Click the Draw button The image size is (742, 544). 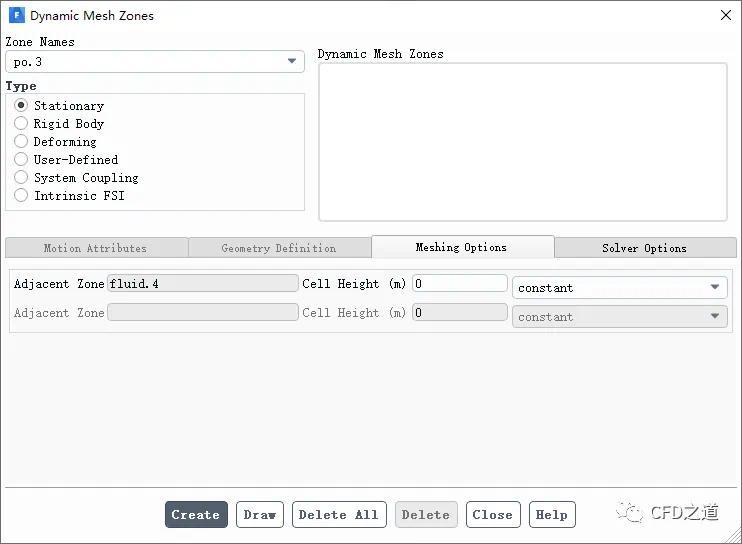click(x=260, y=514)
